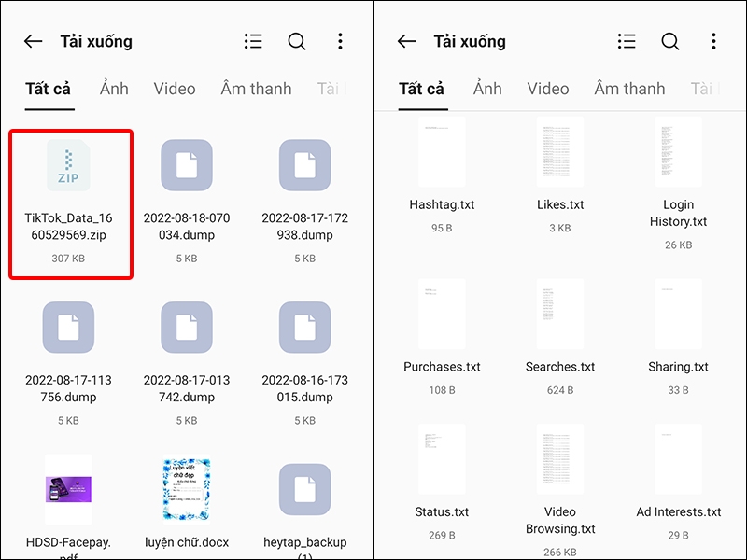The height and width of the screenshot is (560, 747).
Task: Select Tất cả tab in right screen
Action: coord(422,89)
